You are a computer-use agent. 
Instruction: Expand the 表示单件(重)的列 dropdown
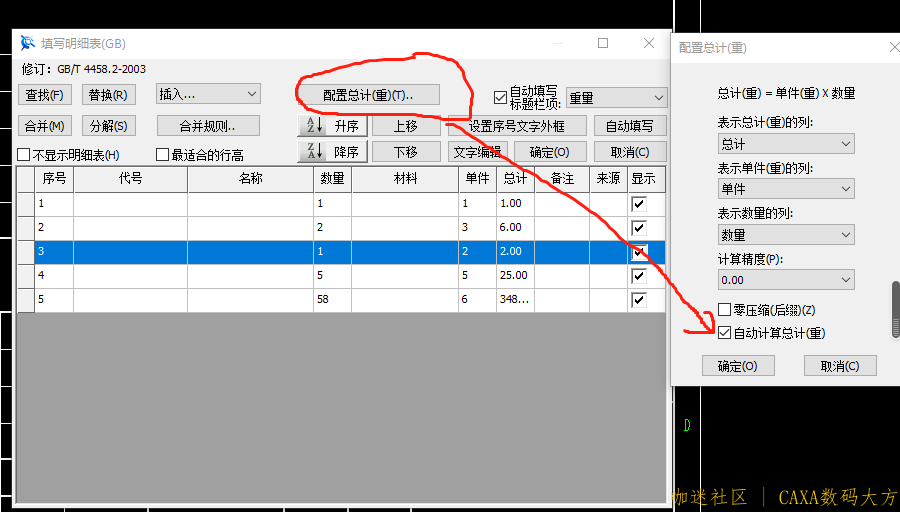tap(785, 189)
